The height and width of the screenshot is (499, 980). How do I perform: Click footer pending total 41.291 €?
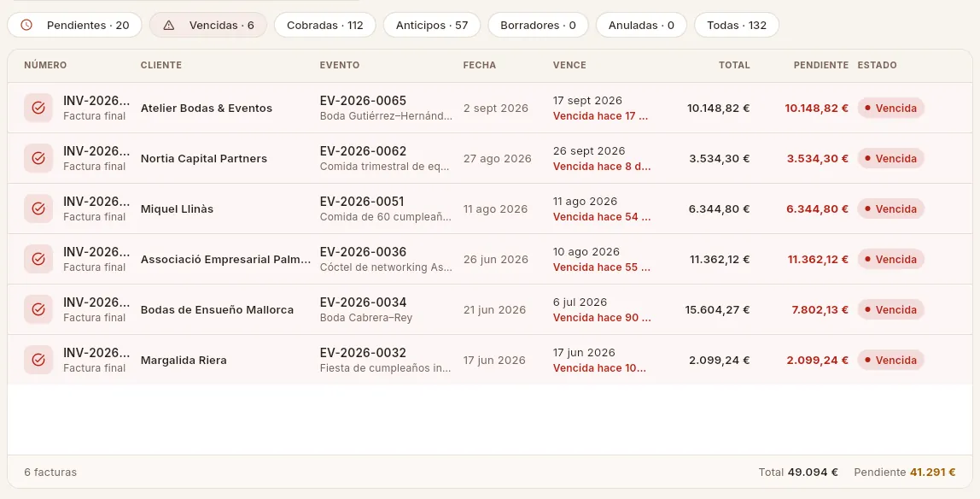coord(932,473)
